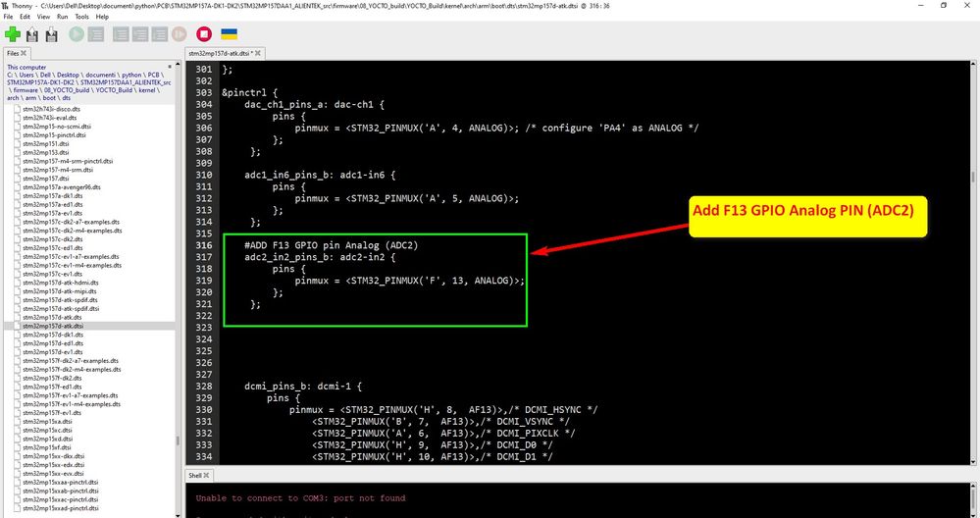980x518 pixels.
Task: Close the Files panel tab
Action: 24,54
